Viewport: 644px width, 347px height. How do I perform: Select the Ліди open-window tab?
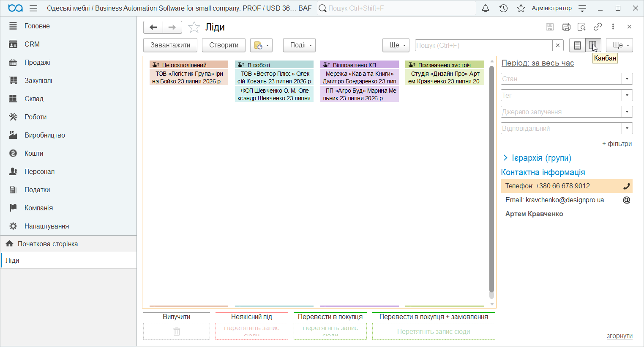click(x=68, y=260)
